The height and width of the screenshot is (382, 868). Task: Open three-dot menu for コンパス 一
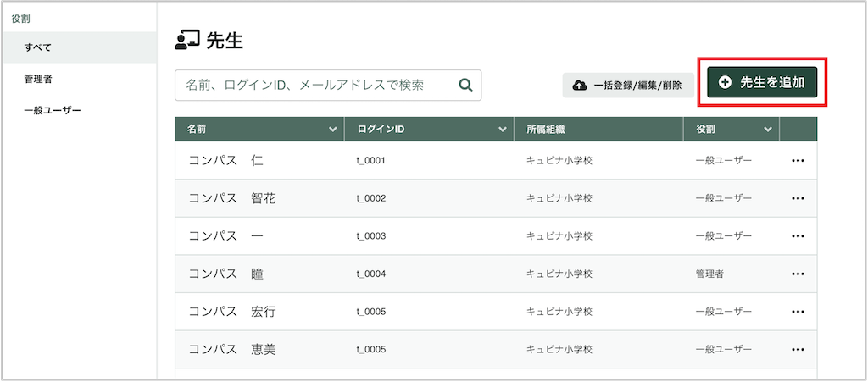(797, 236)
